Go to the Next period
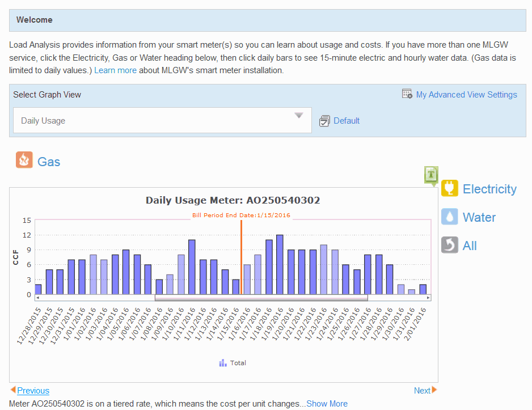The width and height of the screenshot is (532, 410). click(422, 391)
